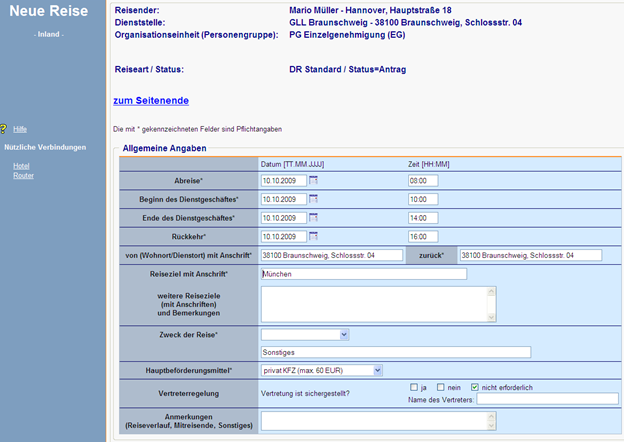
Task: Focus the Beginn time field 10:00
Action: (423, 199)
